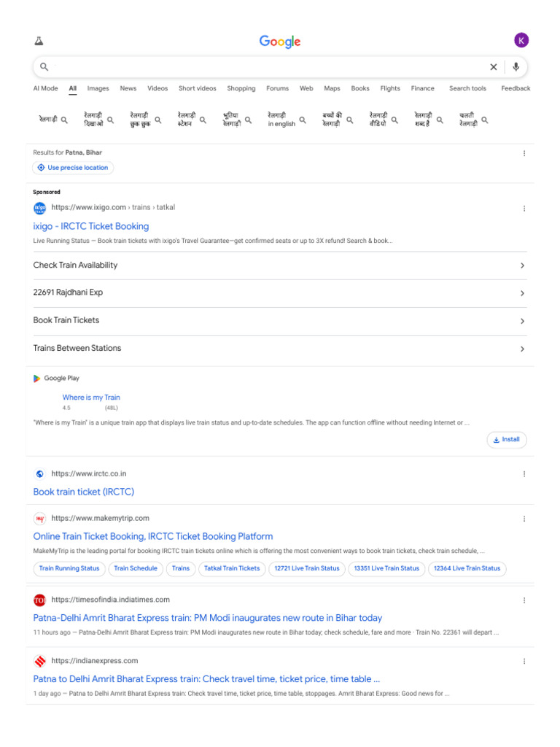560x747 pixels.
Task: Click the Times of India favicon
Action: click(39, 600)
